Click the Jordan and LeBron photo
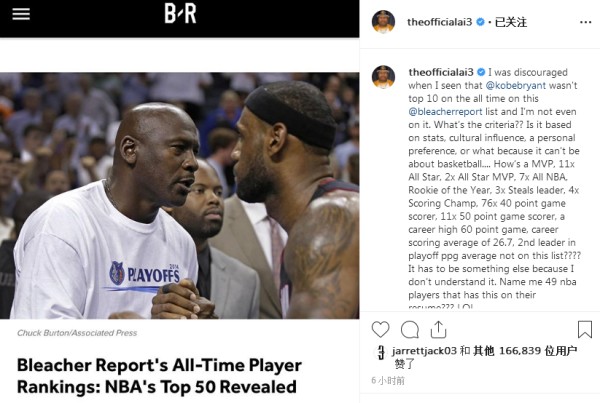The image size is (600, 403). [179, 196]
